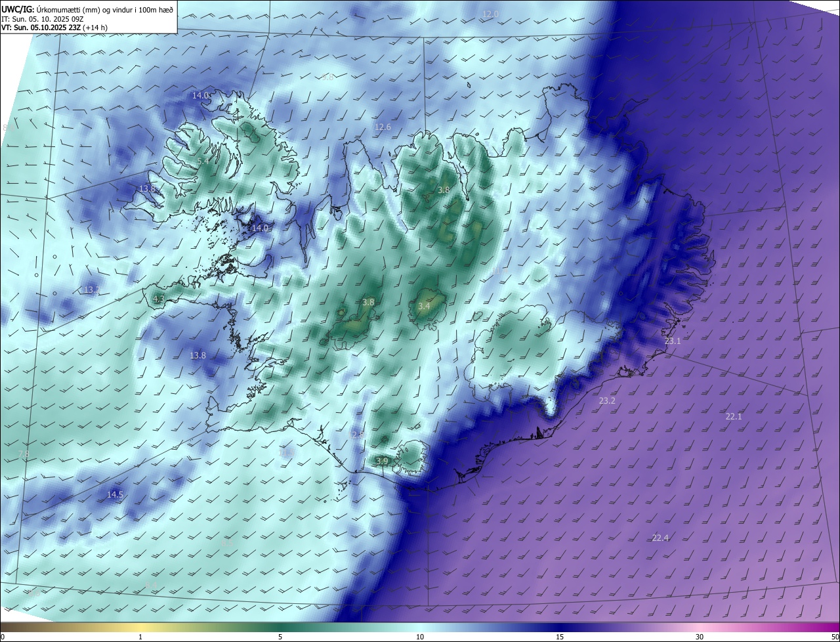
Task: Click the 12.0 value on the map
Action: pyautogui.click(x=490, y=14)
